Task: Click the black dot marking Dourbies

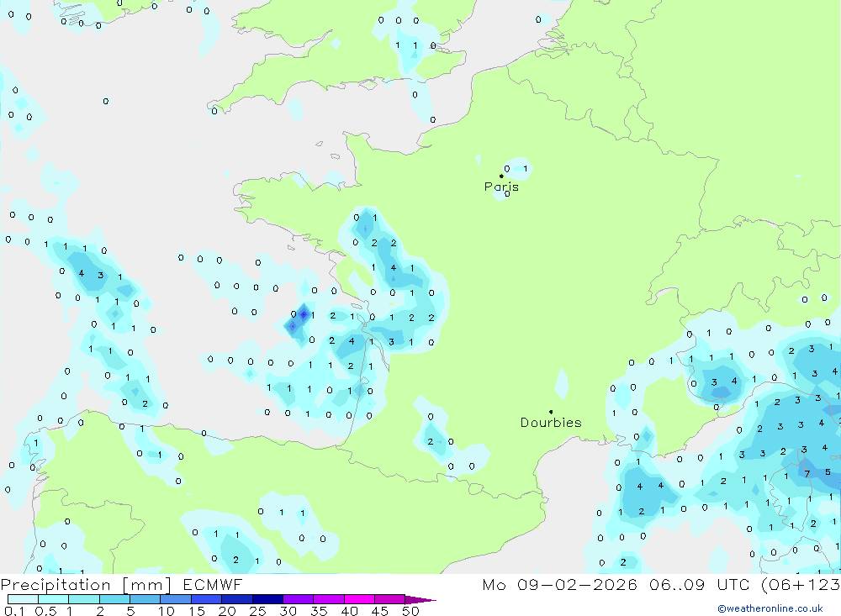Action: click(x=551, y=412)
